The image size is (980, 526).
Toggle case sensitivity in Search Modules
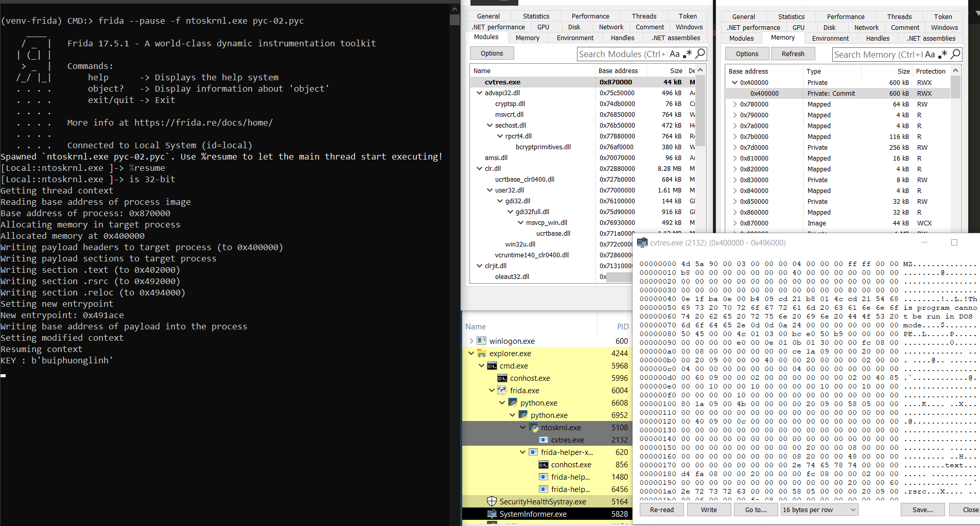(675, 54)
